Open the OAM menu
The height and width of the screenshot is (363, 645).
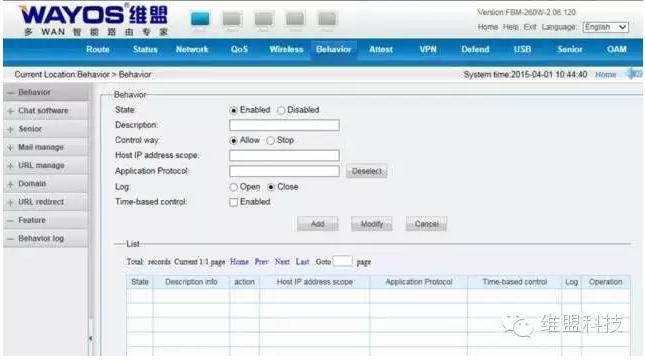pyautogui.click(x=617, y=49)
